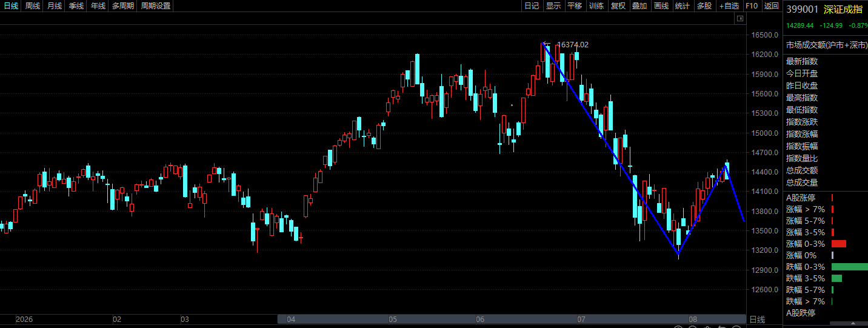
Task: Click the 涨幅 5-7% label
Action: (806, 221)
